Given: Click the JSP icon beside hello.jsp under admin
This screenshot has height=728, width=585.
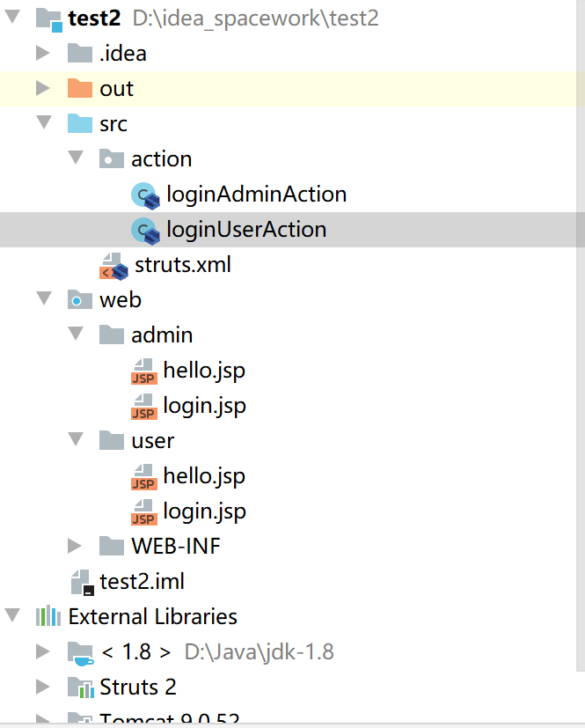Looking at the screenshot, I should coord(143,371).
